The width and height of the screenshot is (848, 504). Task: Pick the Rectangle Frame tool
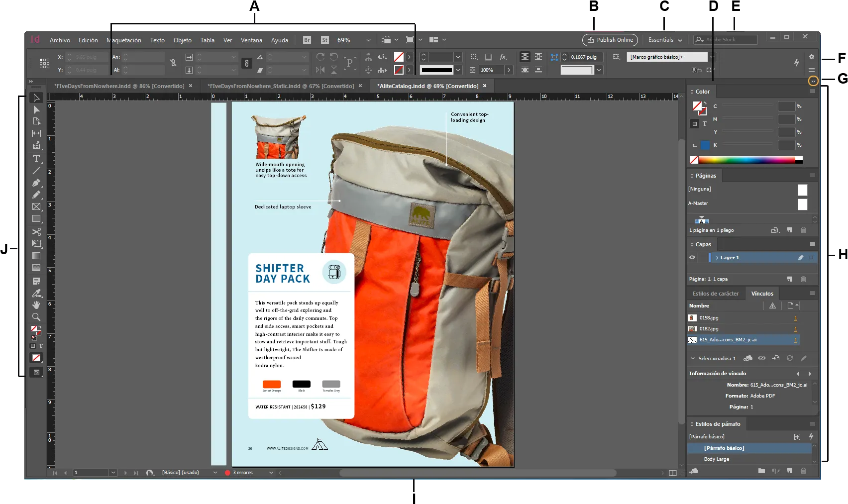click(36, 206)
